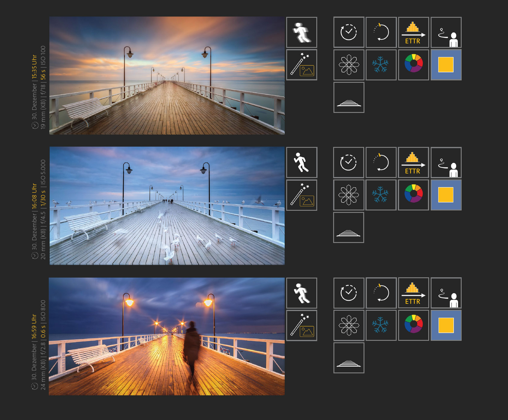Image resolution: width=508 pixels, height=420 pixels.
Task: Open the sunset pier long exposure photo
Action: coord(167,76)
